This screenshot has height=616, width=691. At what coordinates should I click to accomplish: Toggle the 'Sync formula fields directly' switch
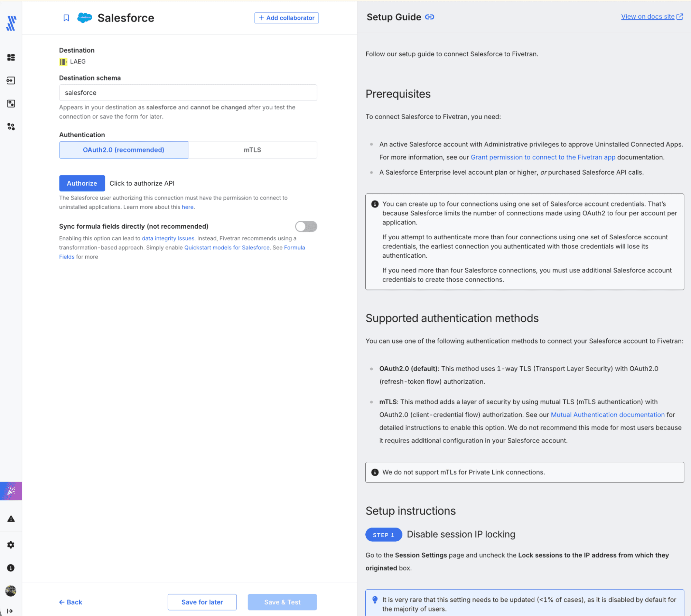pos(306,227)
